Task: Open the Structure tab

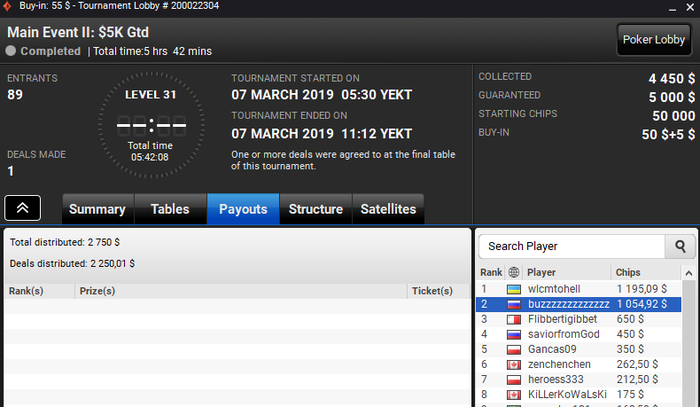Action: pos(316,209)
